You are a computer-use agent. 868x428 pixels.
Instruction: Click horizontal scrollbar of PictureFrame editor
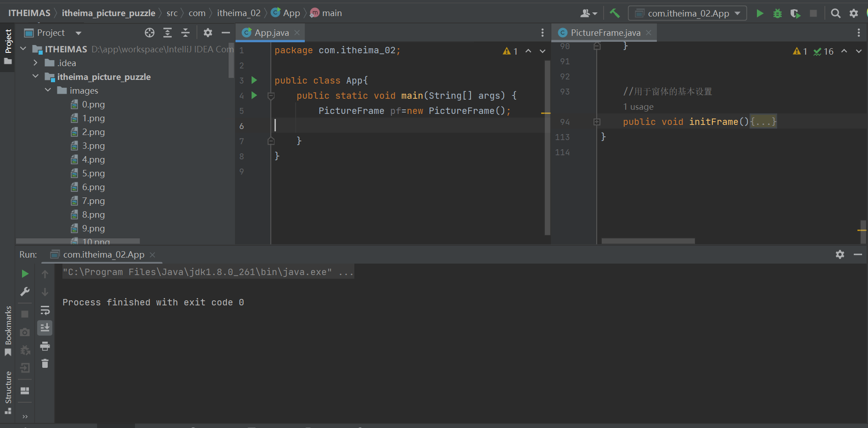[x=648, y=241]
